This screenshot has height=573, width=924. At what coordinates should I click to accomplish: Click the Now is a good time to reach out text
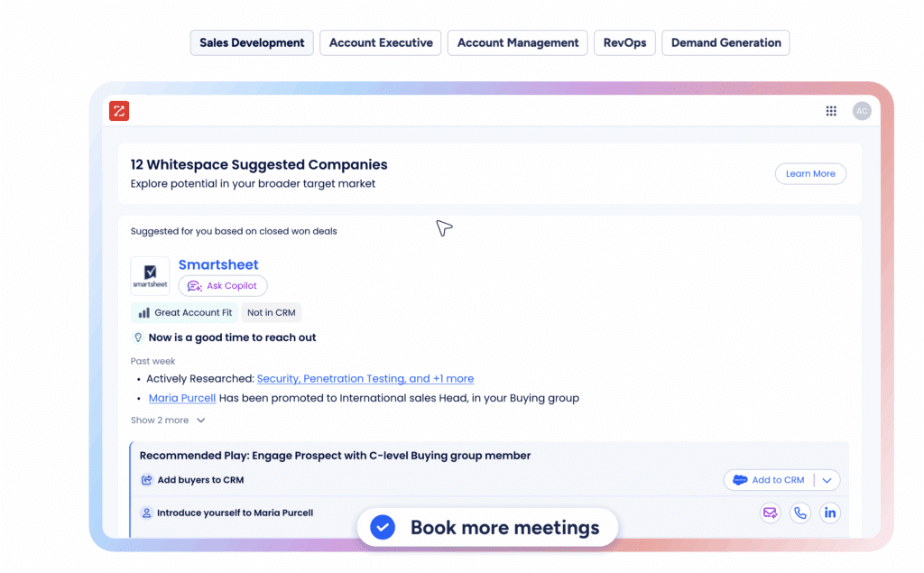[x=232, y=337]
